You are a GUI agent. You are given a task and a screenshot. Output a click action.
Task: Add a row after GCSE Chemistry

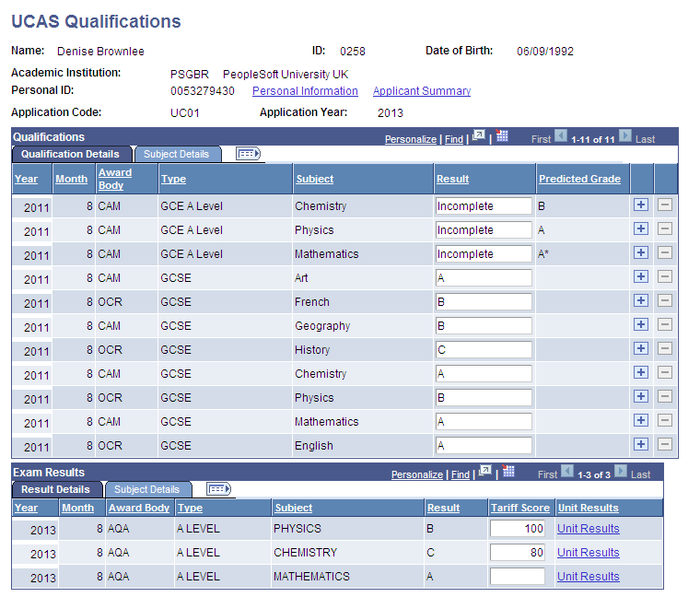pyautogui.click(x=641, y=372)
